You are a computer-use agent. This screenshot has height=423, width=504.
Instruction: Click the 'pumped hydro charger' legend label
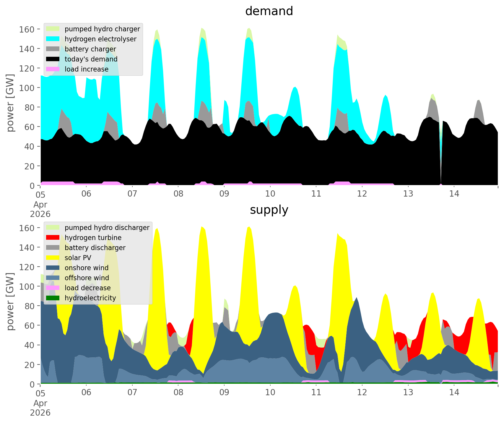[102, 29]
